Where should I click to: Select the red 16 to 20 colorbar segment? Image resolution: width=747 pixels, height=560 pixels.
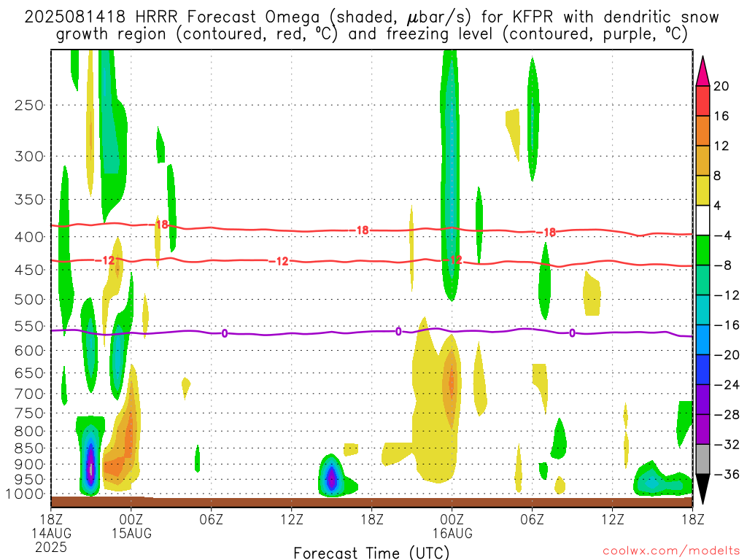tap(703, 101)
